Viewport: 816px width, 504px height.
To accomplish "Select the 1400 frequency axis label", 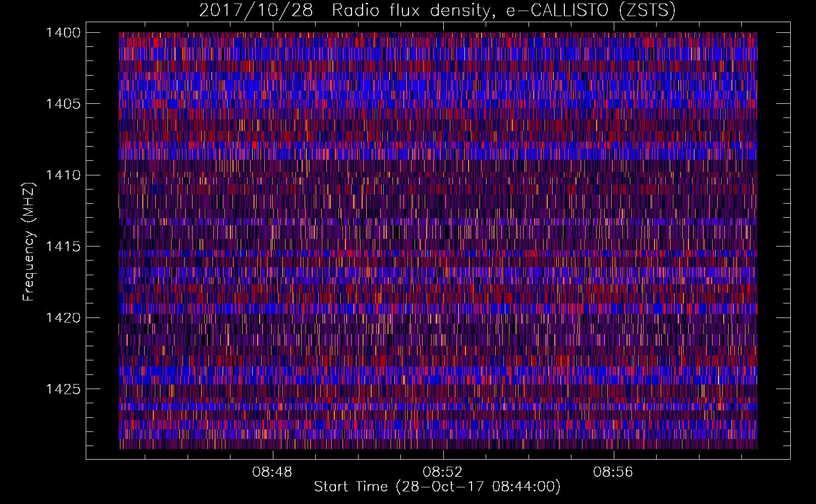I will (x=64, y=33).
